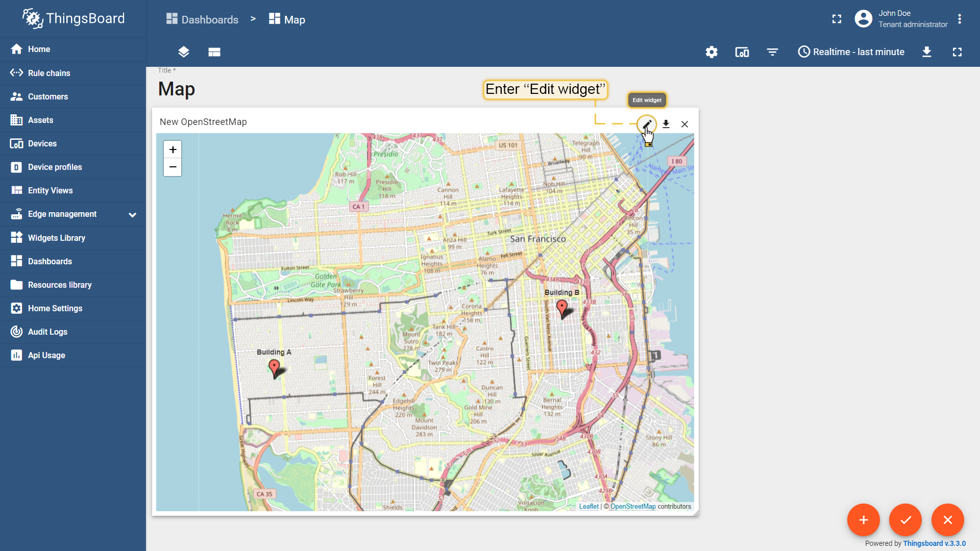Open the filters icon in toolbar
This screenshot has width=980, height=551.
coord(773,52)
